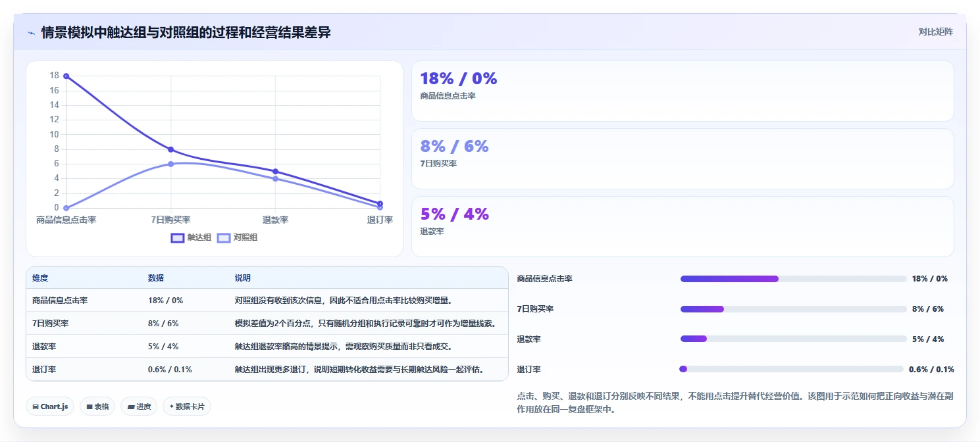Viewport: 980px width, 442px height.
Task: Click the table note beginning 触达组出现更多退订
Action: pyautogui.click(x=361, y=369)
